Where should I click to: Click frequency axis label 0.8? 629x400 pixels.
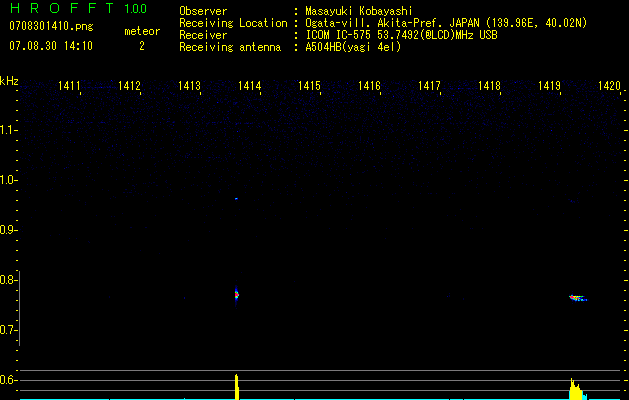point(6,280)
